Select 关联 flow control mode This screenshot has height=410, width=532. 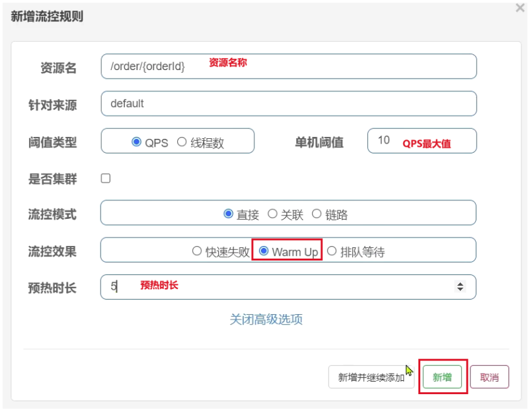pos(272,214)
